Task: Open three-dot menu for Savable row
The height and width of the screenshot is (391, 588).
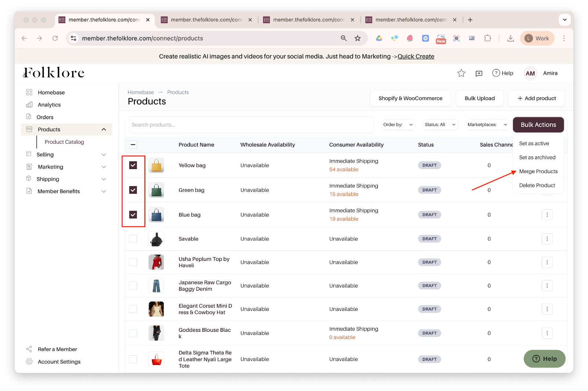Action: tap(547, 239)
